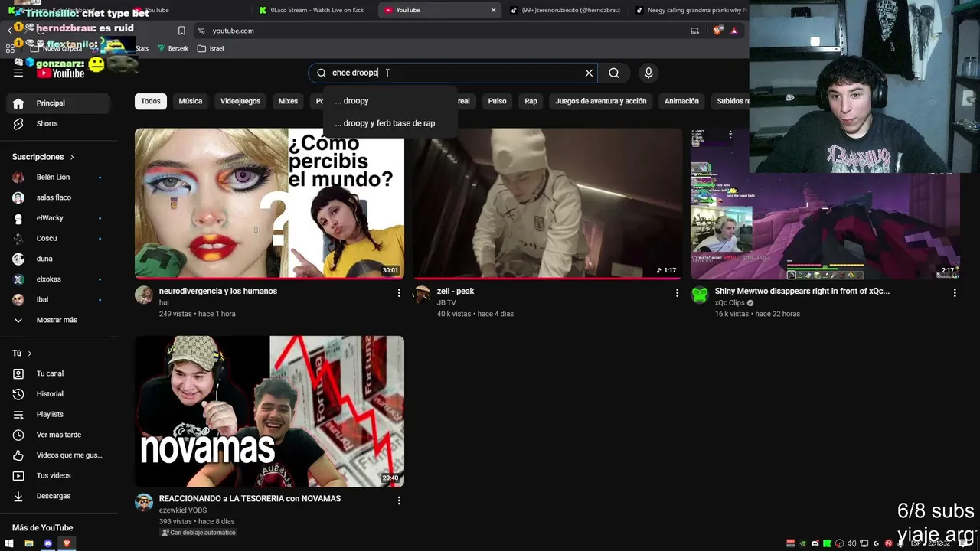Play "neurodivergencia y los humanos" thumbnail
This screenshot has width=980, height=551.
269,203
